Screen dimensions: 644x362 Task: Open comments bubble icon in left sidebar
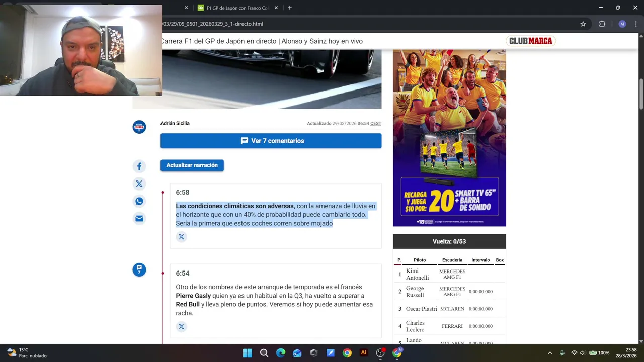(x=139, y=269)
